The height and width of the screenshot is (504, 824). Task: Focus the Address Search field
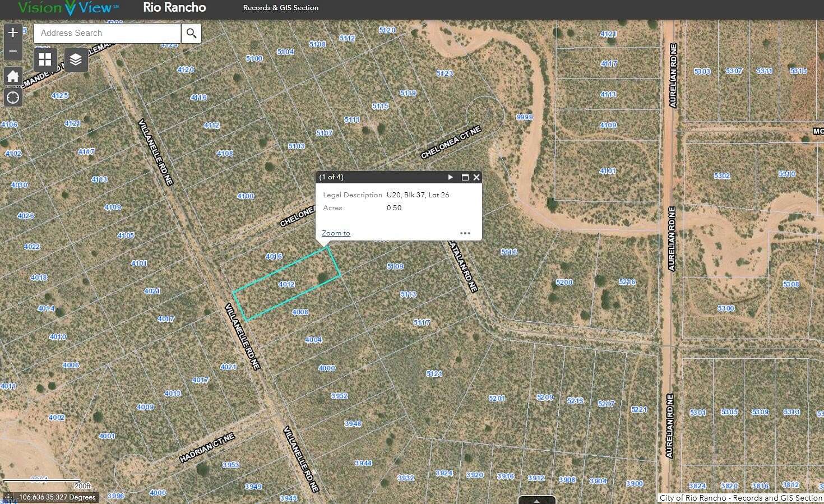tap(107, 33)
